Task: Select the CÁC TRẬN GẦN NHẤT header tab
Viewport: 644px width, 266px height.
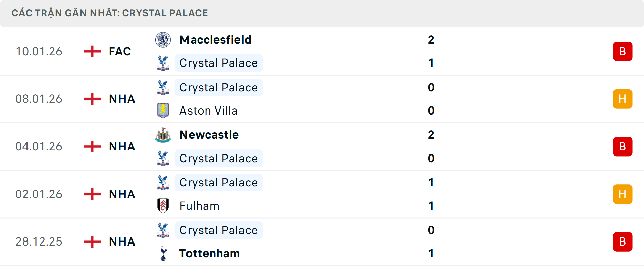Action: click(x=110, y=13)
